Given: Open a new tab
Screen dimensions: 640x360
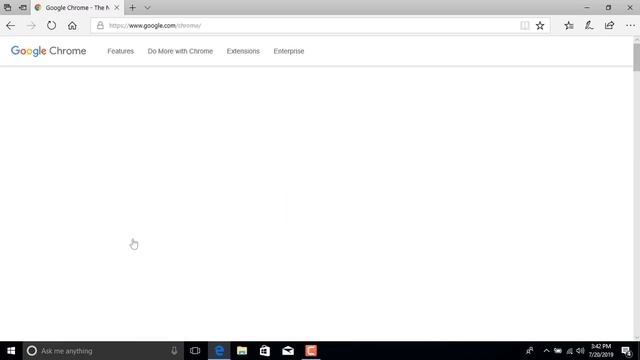Looking at the screenshot, I should click(132, 7).
